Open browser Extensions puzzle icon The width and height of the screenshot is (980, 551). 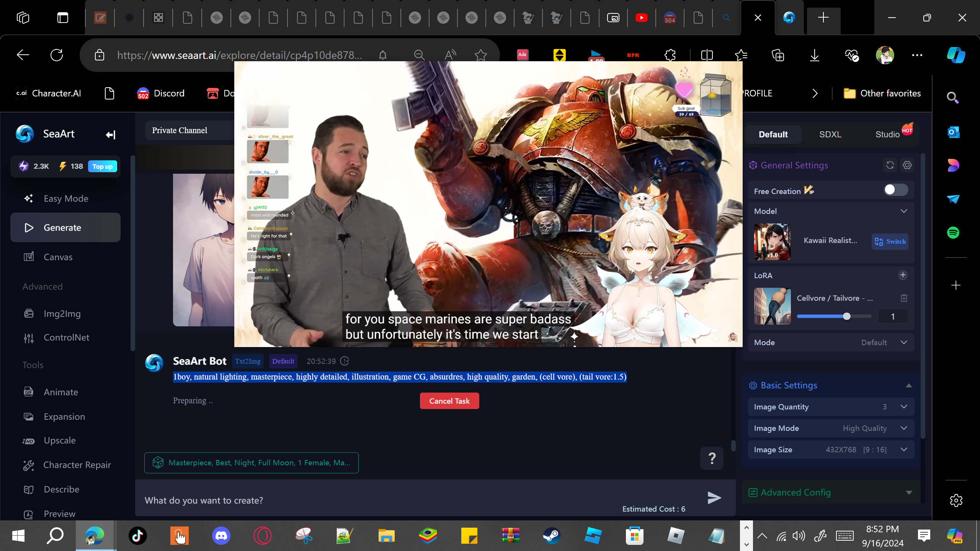(x=670, y=55)
